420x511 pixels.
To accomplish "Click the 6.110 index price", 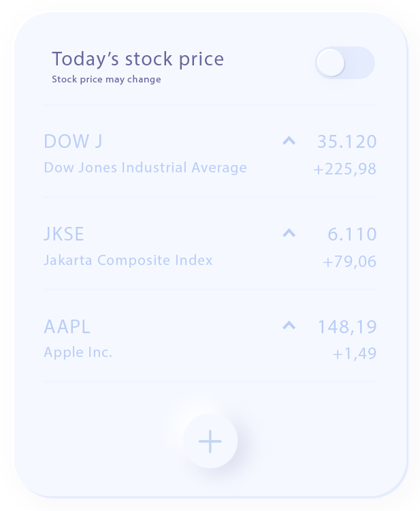I will click(352, 234).
